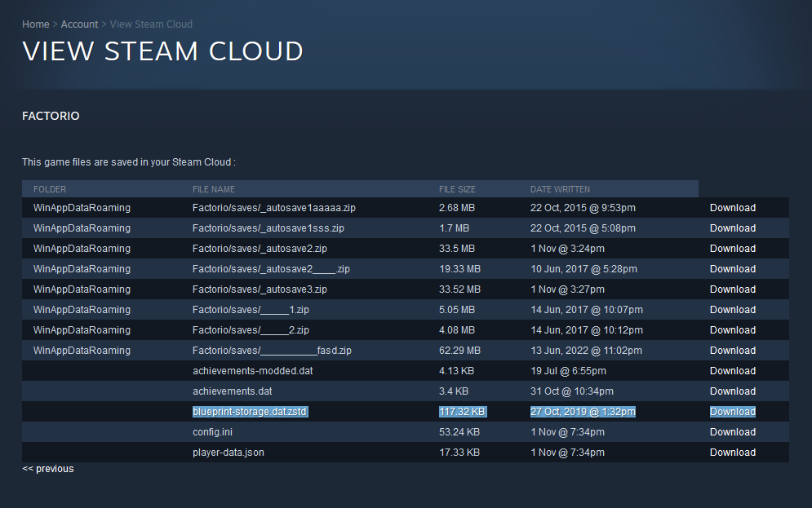Select the config.ini file name
812x508 pixels.
pyautogui.click(x=212, y=432)
